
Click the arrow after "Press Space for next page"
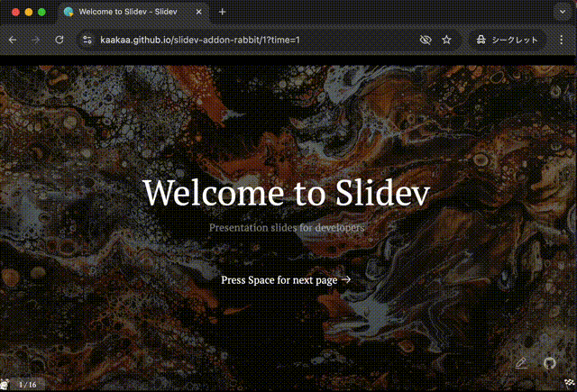click(x=346, y=280)
